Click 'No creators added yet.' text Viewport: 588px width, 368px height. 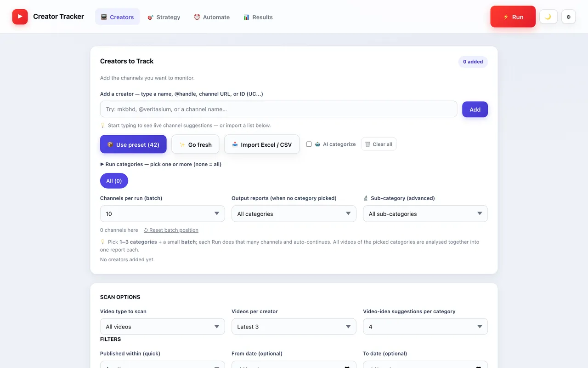point(127,259)
